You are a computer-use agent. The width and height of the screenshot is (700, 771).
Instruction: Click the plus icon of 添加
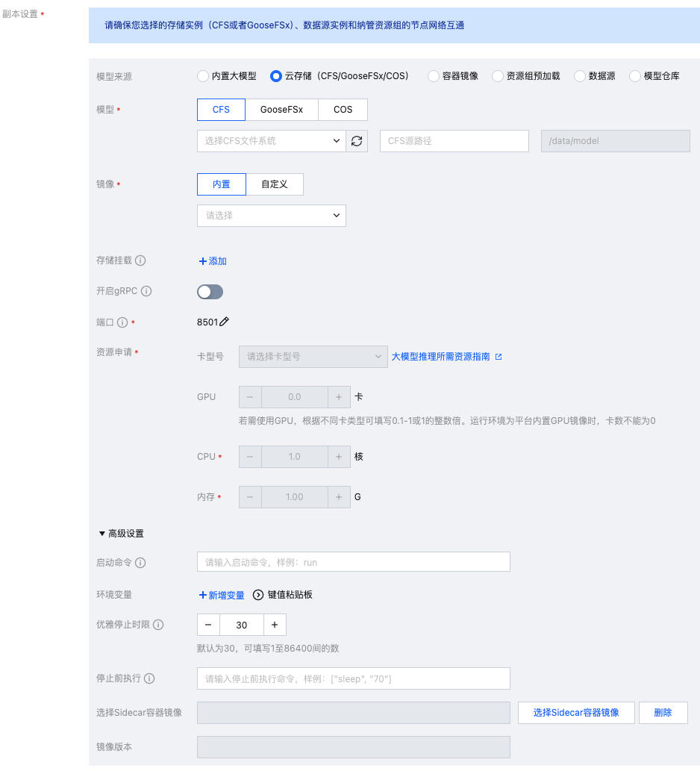point(202,261)
